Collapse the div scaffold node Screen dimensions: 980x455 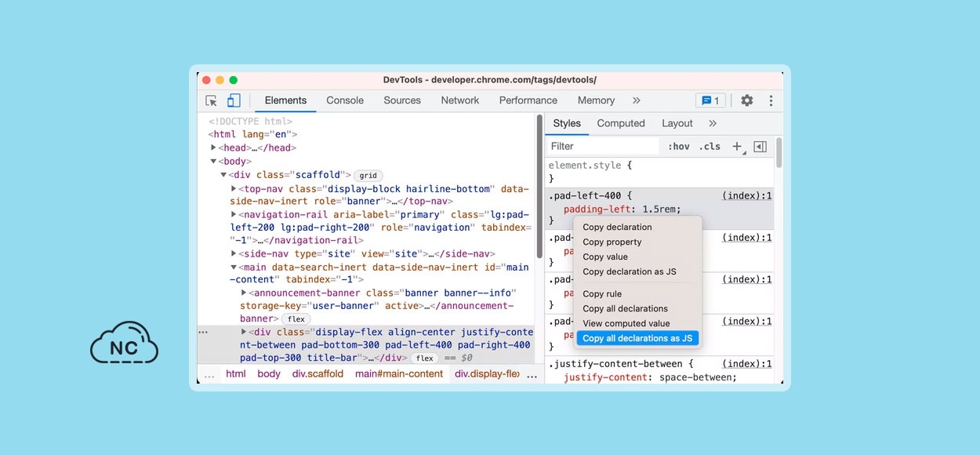(223, 175)
